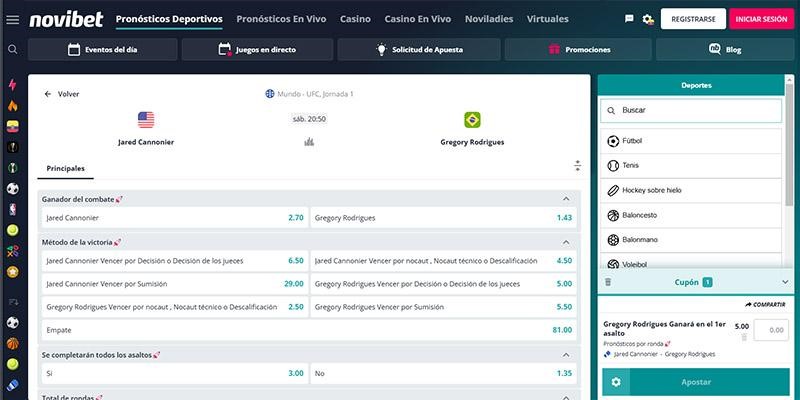Open the settings gears icon in header
The image size is (800, 400).
pyautogui.click(x=648, y=19)
